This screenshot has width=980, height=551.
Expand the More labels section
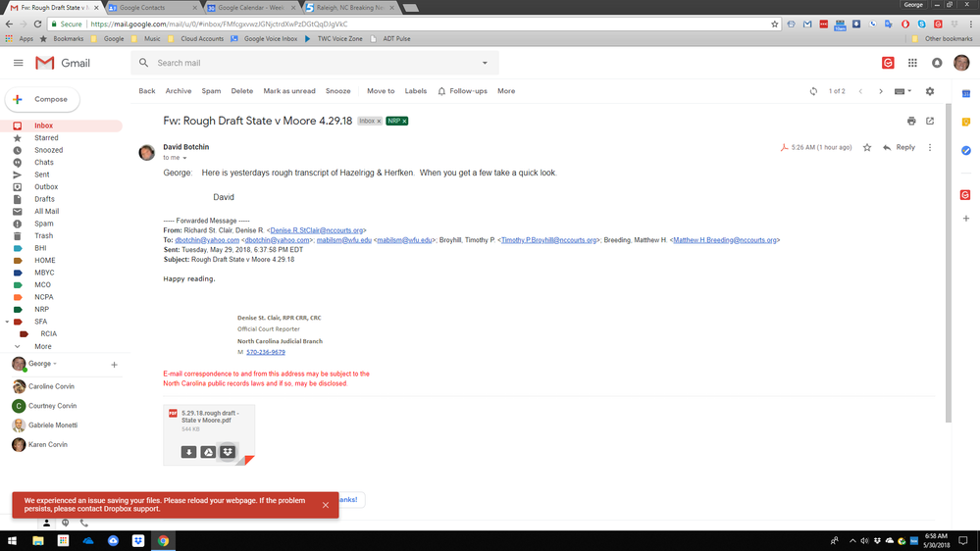coord(42,347)
